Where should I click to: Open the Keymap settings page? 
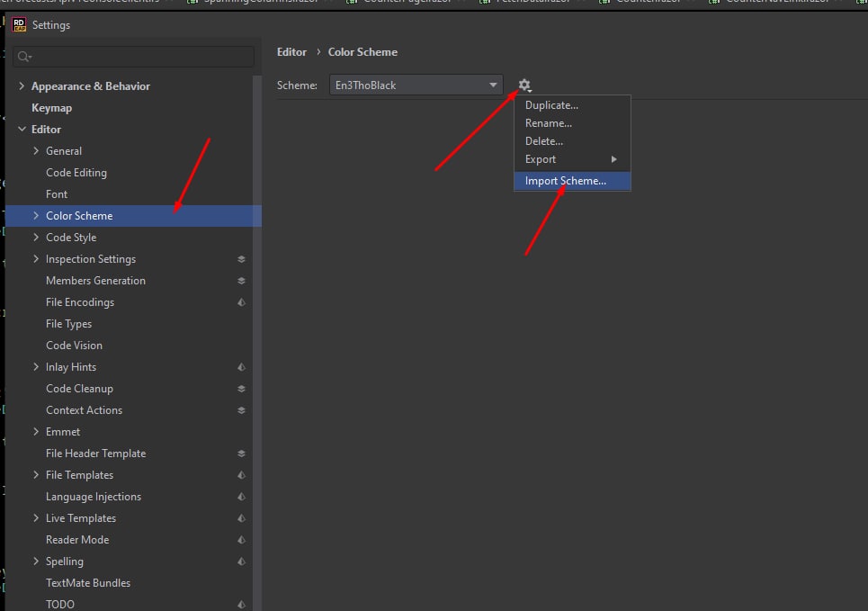[51, 108]
